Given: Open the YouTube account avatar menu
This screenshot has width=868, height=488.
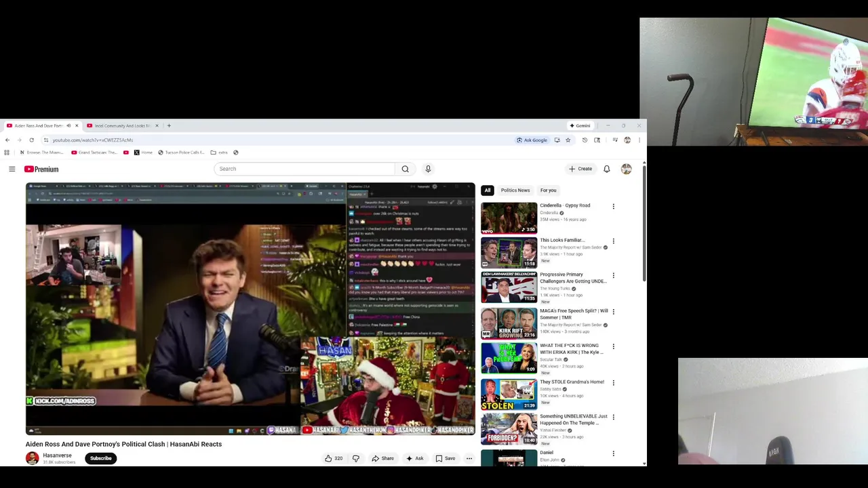Looking at the screenshot, I should [626, 169].
